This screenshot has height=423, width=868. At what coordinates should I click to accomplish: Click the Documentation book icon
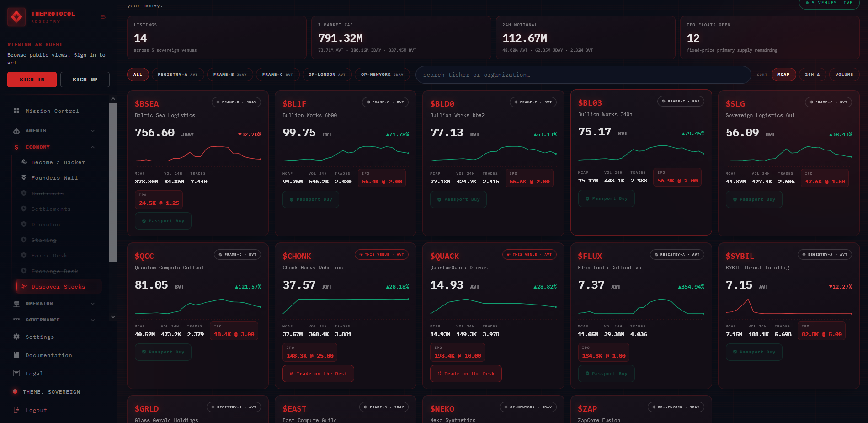[16, 355]
